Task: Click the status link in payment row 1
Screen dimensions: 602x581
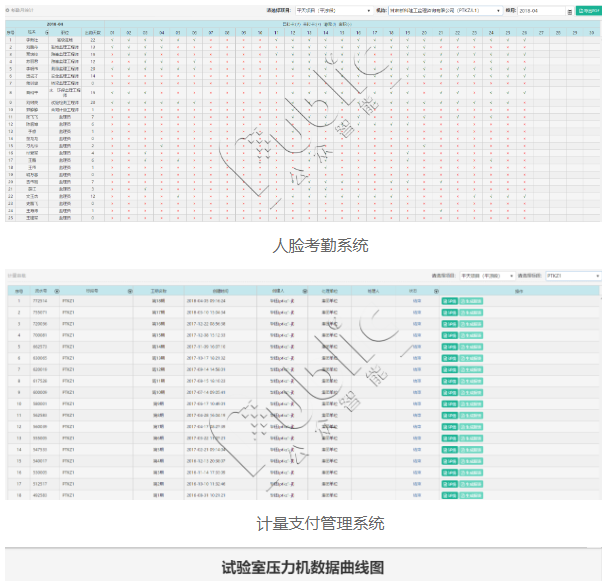Action: pyautogui.click(x=417, y=300)
